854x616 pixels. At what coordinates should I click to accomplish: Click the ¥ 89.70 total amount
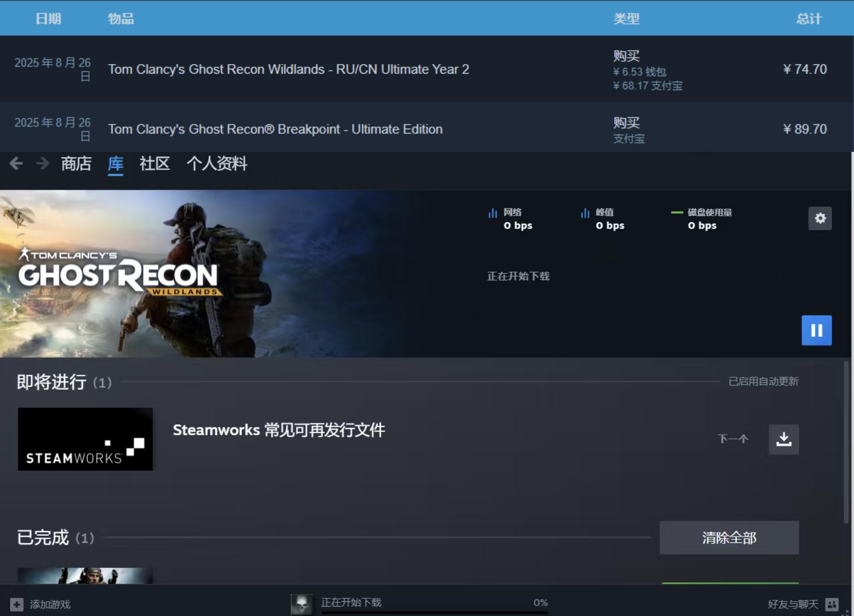805,129
